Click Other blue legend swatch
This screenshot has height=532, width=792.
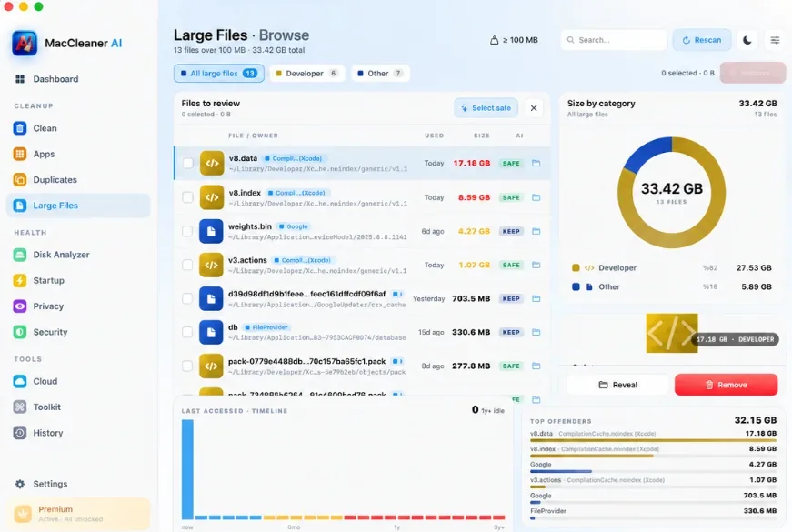click(x=576, y=287)
